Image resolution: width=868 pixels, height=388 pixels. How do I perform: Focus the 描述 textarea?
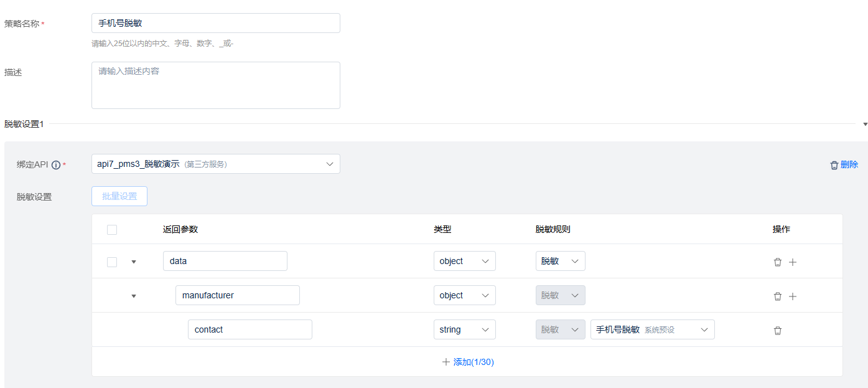click(x=216, y=85)
